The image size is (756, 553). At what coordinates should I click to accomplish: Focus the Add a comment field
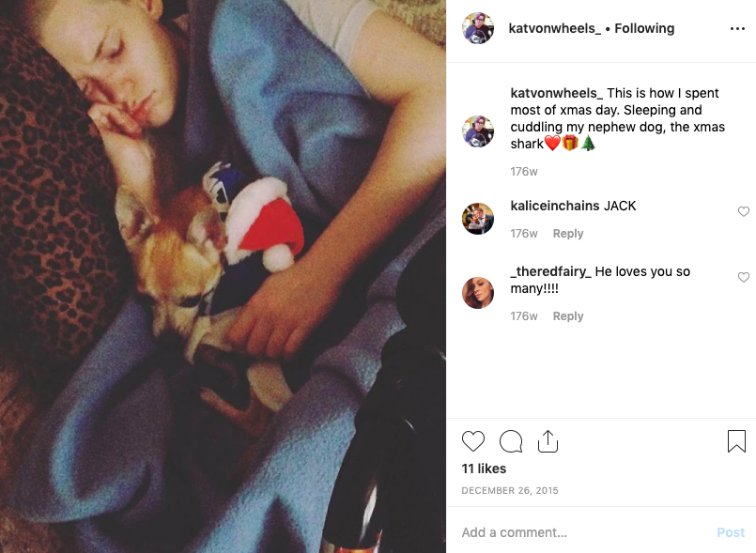[x=583, y=532]
